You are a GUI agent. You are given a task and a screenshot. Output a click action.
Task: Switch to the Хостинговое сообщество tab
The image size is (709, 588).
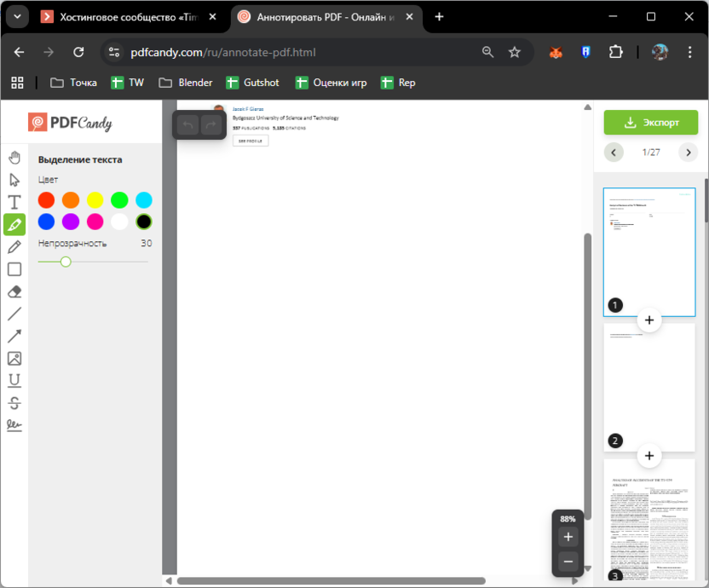(x=129, y=17)
